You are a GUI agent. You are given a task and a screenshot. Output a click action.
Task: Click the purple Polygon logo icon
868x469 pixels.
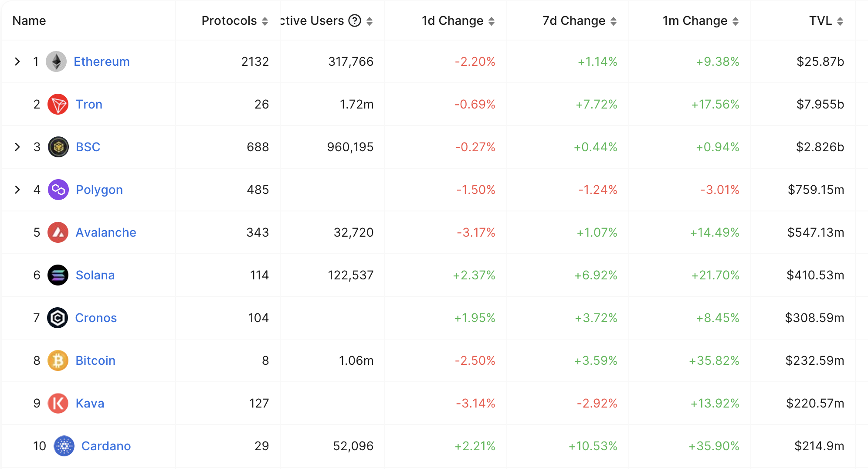point(58,190)
